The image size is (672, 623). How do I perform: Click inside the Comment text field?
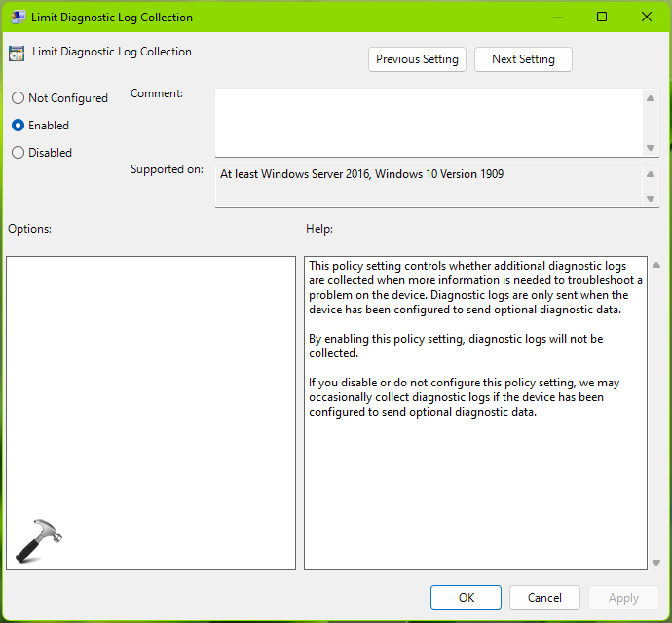[429, 121]
